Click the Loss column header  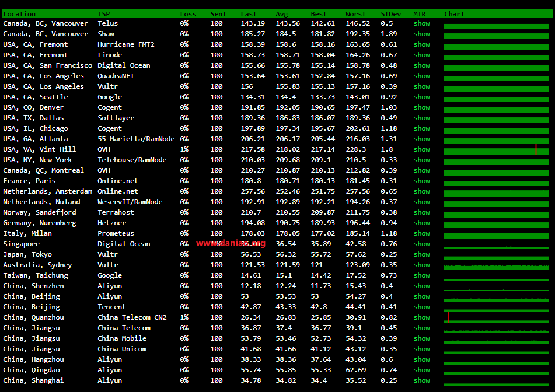tap(188, 14)
